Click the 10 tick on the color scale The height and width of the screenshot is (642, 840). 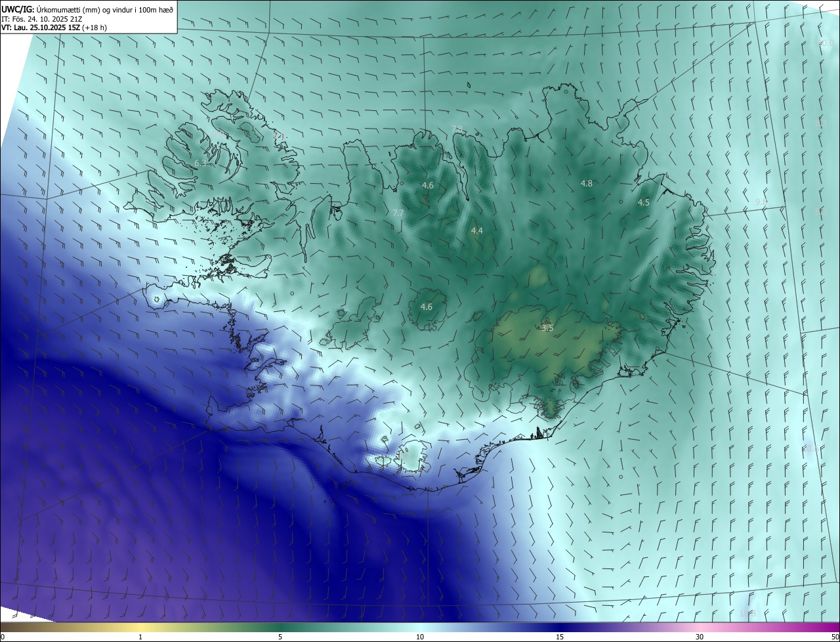pyautogui.click(x=420, y=637)
